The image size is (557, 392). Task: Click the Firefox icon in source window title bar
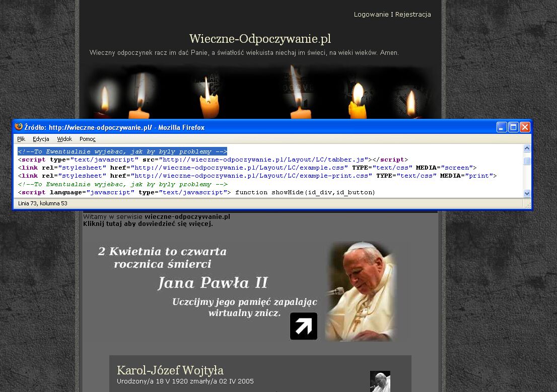(19, 127)
